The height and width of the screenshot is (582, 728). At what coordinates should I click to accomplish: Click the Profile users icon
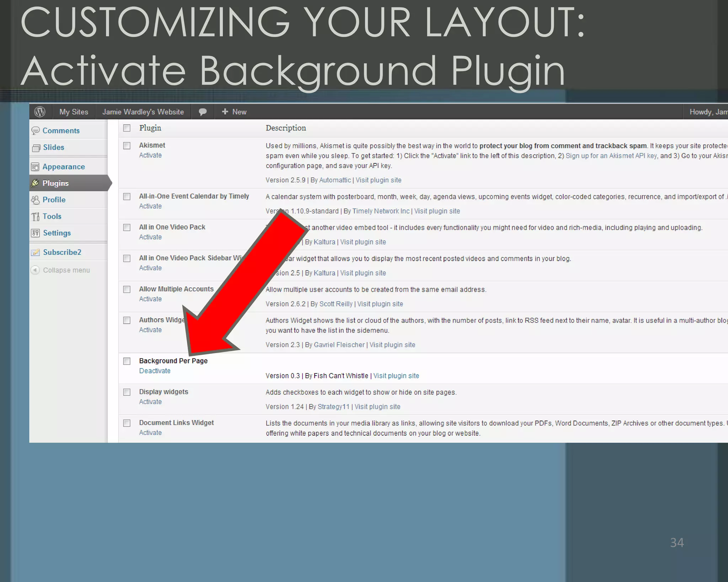click(x=35, y=200)
